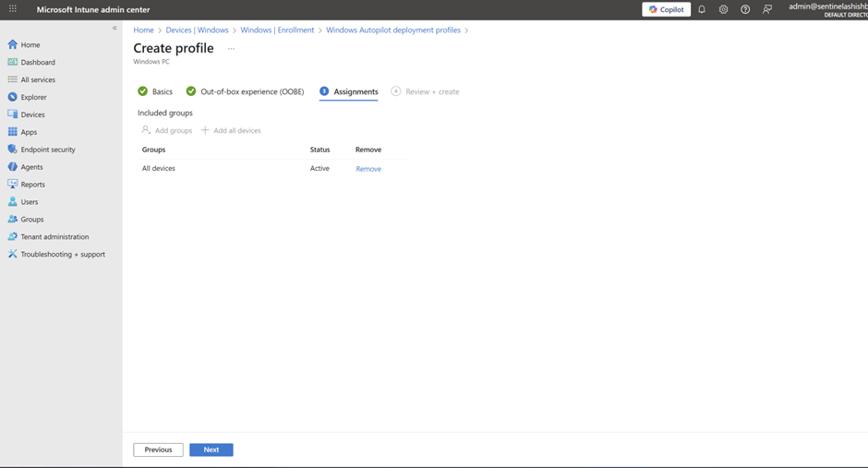Open Tenant administration in sidebar
This screenshot has height=468, width=868.
tap(54, 236)
